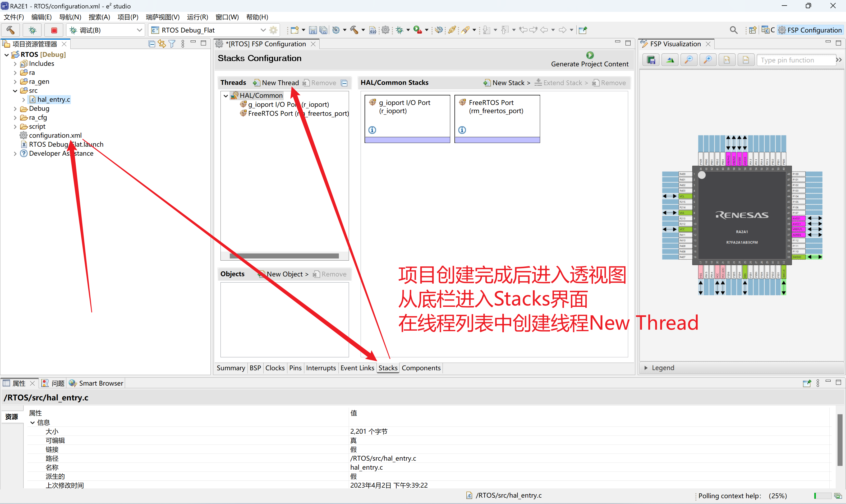The width and height of the screenshot is (846, 504).
Task: Click the zoom out magnifier in FSP Visualization
Action: (689, 60)
